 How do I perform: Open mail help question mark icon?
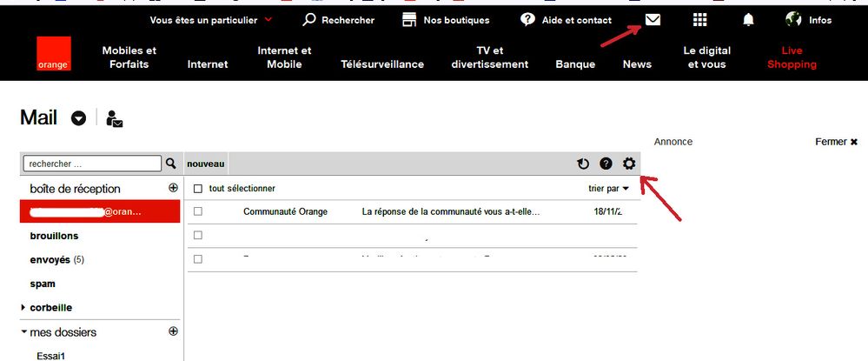(x=606, y=164)
